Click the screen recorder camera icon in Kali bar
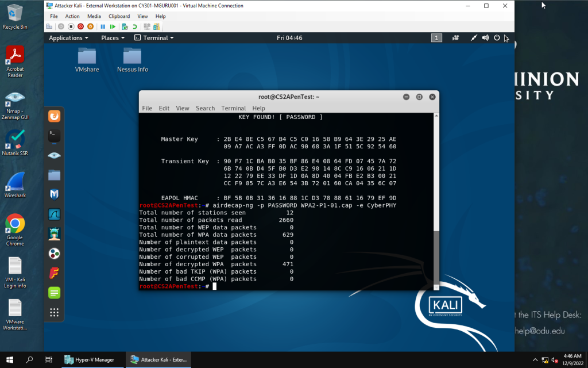Viewport: 588px width, 368px height. click(x=455, y=37)
